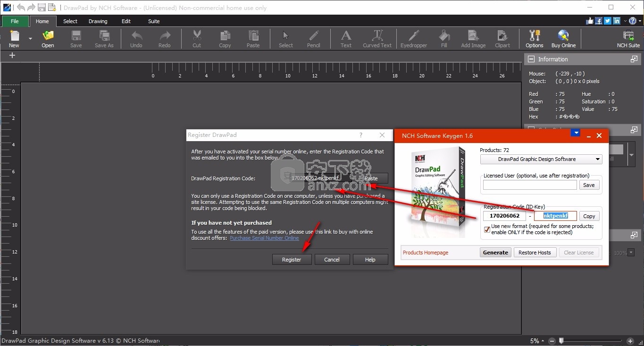644x346 pixels.
Task: Click the DrawPad Registration Code field
Action: pos(321,178)
